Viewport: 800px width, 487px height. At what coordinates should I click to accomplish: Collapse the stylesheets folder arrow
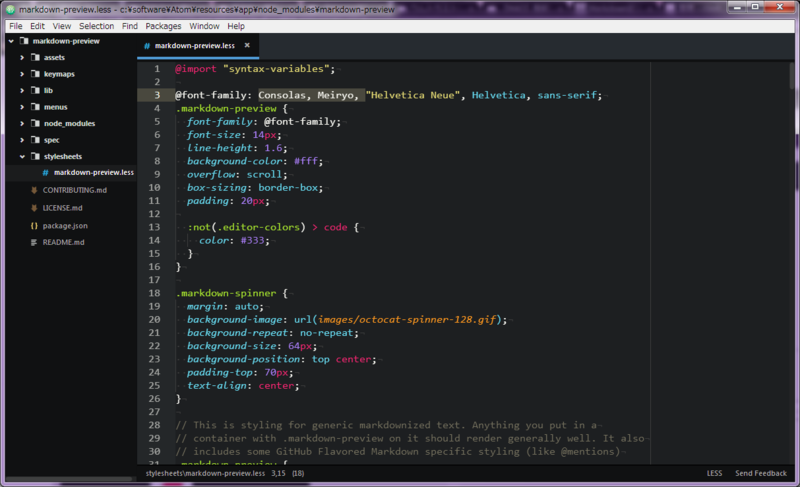[22, 157]
